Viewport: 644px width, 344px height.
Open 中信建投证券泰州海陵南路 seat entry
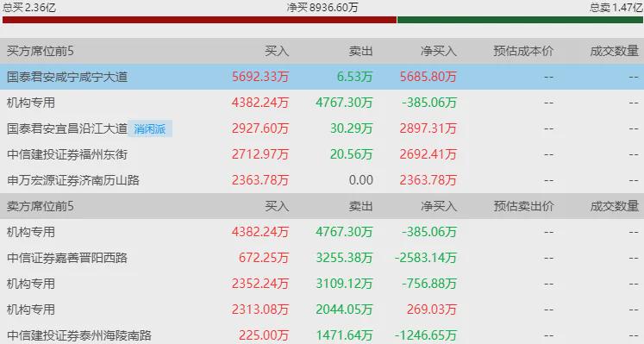pos(79,335)
